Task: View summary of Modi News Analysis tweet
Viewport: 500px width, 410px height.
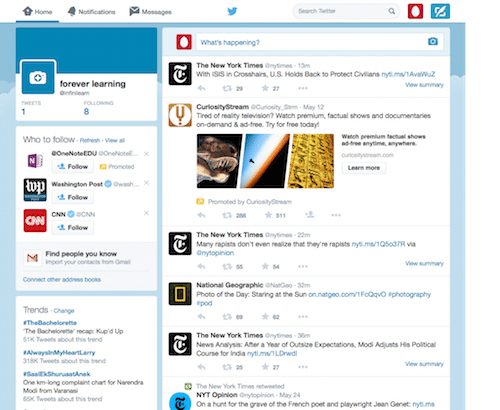Action: point(424,364)
